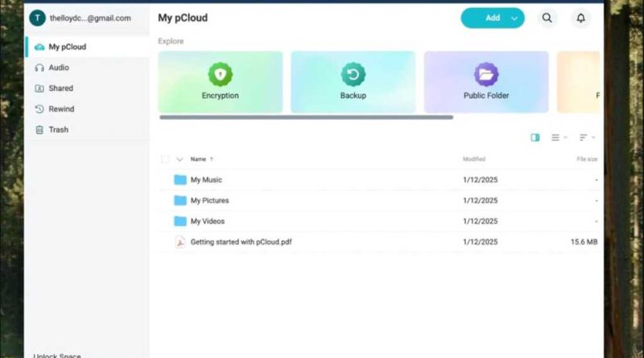Click the My Videos folder icon

[x=180, y=221]
